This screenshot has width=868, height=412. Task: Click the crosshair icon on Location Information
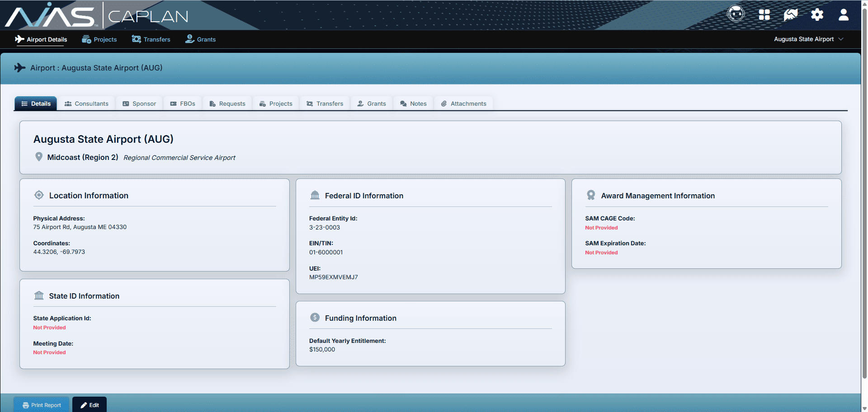(39, 195)
